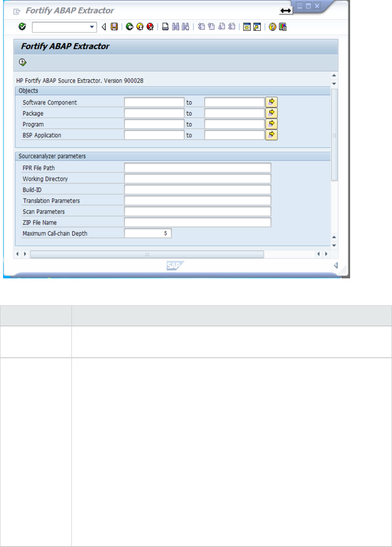The width and height of the screenshot is (392, 547).
Task: Click the HP Fortify version text
Action: pyautogui.click(x=81, y=81)
